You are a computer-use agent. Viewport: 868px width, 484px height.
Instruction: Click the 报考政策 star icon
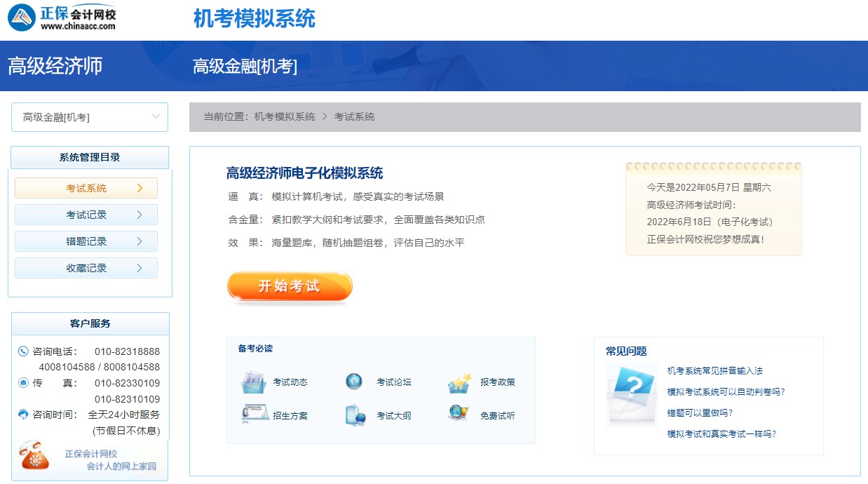pyautogui.click(x=459, y=382)
